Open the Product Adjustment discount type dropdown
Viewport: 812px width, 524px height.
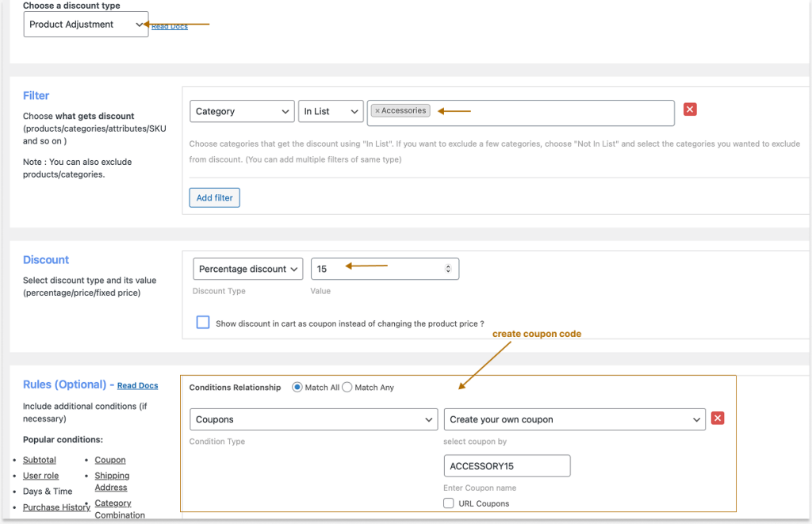tap(86, 25)
